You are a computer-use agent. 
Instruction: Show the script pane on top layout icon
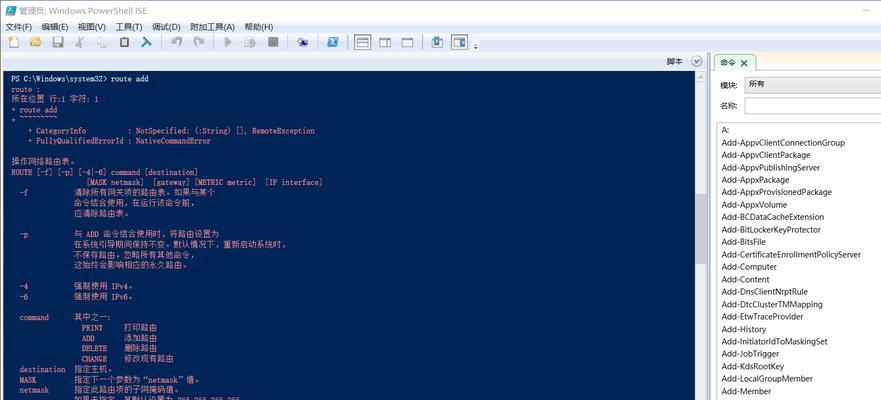coord(362,42)
